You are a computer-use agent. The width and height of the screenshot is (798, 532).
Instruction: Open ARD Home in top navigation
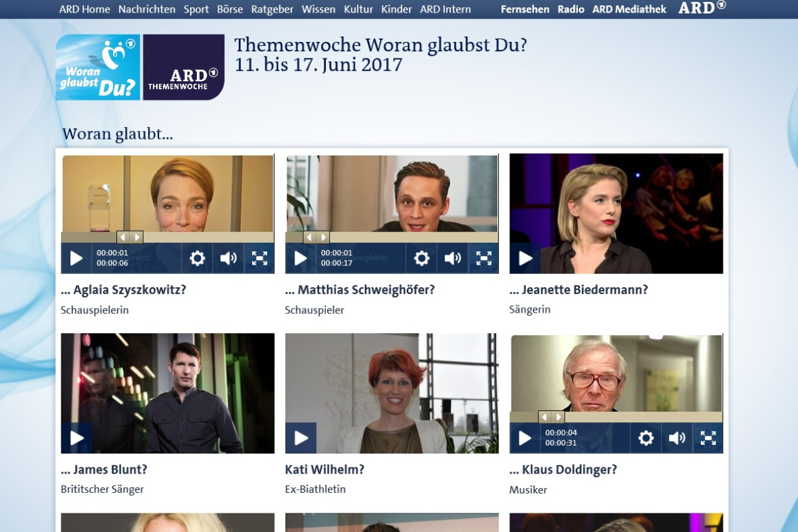[84, 9]
